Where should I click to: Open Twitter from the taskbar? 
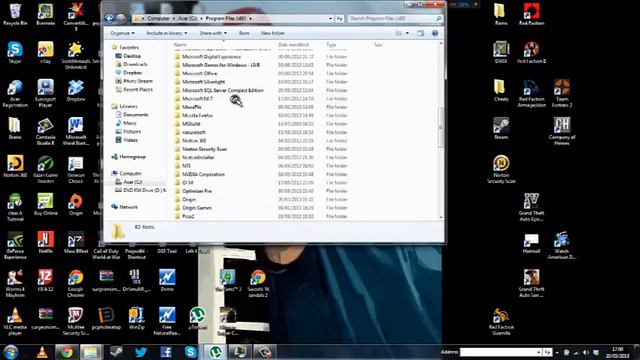pyautogui.click(x=141, y=352)
